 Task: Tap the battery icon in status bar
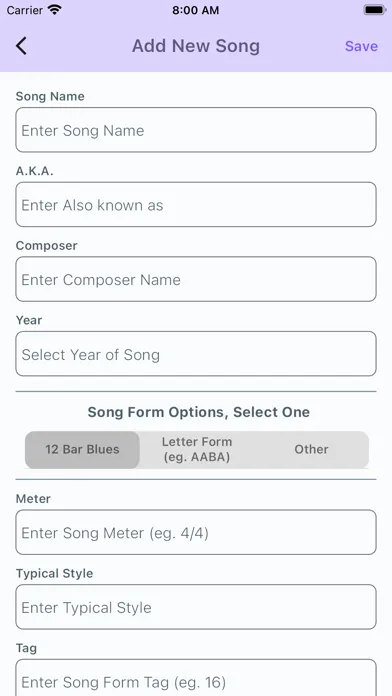tap(374, 10)
